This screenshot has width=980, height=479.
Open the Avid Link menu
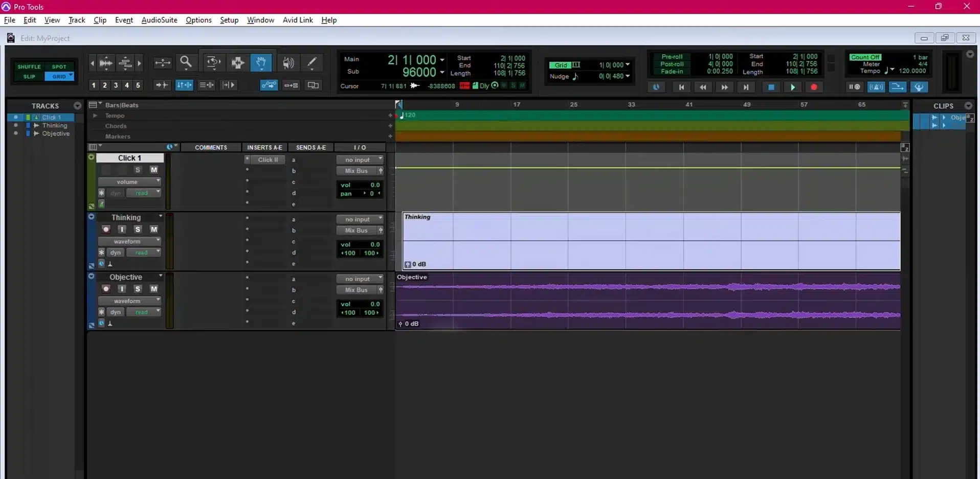coord(298,20)
